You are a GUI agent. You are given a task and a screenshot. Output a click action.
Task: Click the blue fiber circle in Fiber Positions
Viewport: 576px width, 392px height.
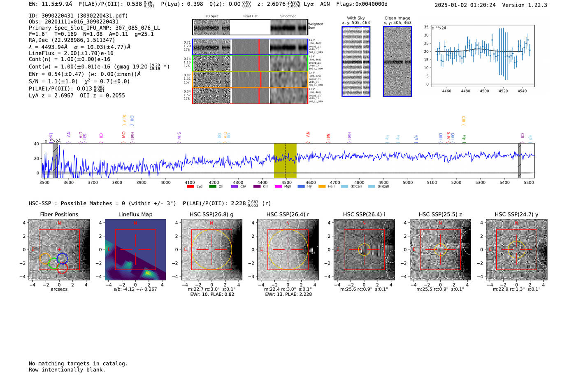tap(62, 259)
